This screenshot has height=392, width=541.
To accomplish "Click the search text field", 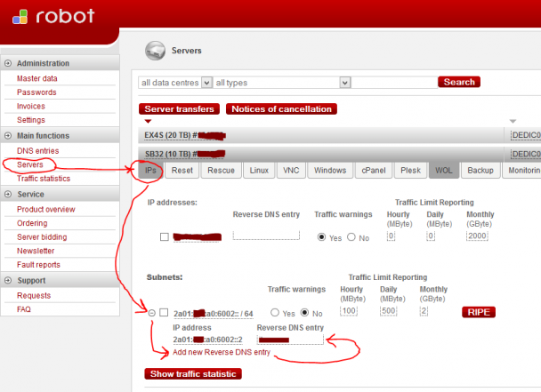I will (x=394, y=83).
